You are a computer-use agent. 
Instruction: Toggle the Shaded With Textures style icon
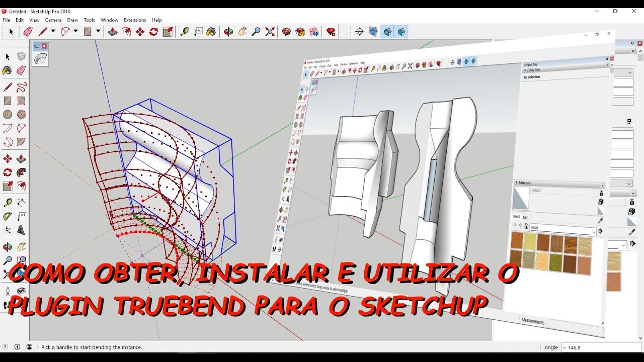401,32
